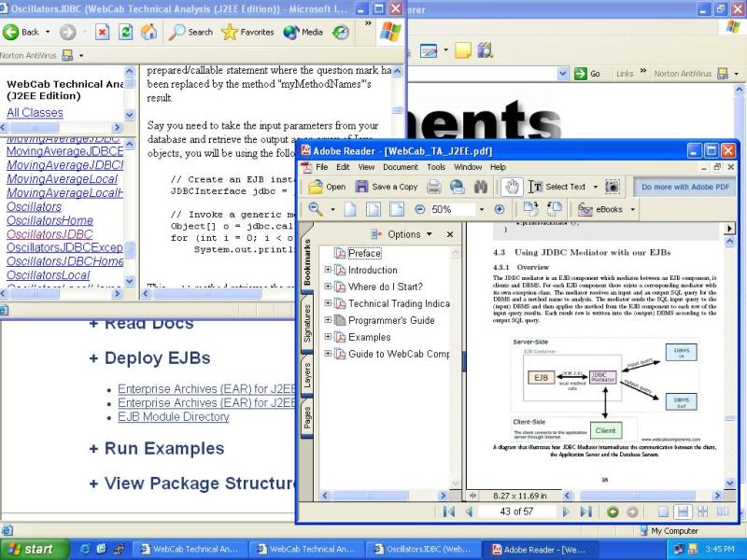Click the eBooks icon in the toolbar
Screen dimensions: 747x560
[x=585, y=209]
